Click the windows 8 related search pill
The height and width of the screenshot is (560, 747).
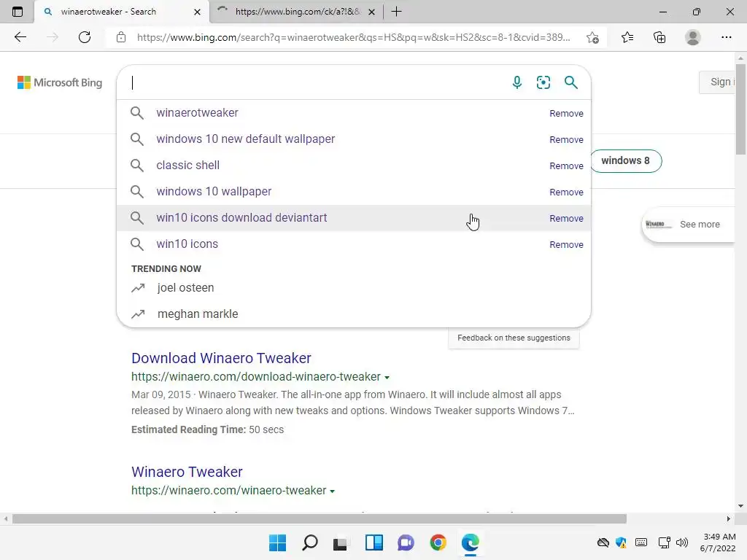coord(625,160)
